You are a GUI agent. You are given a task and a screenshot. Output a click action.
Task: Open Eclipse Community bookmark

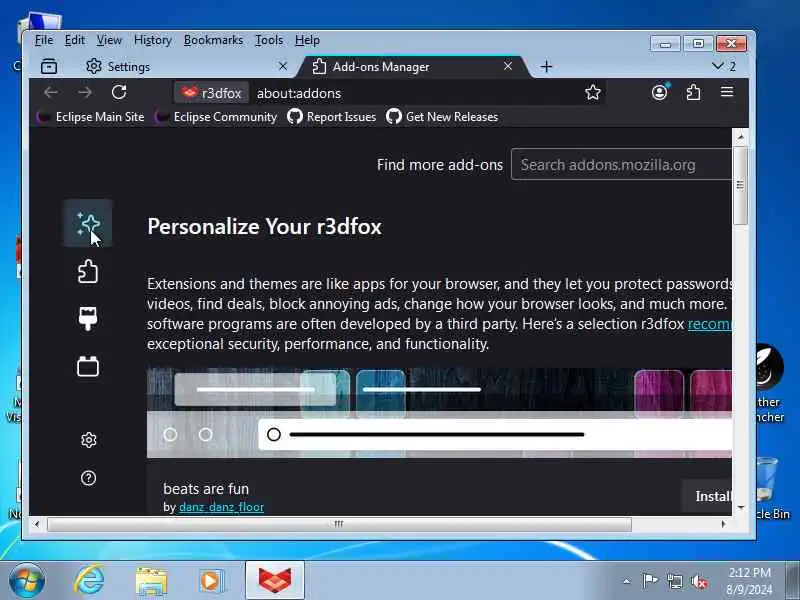pyautogui.click(x=216, y=117)
